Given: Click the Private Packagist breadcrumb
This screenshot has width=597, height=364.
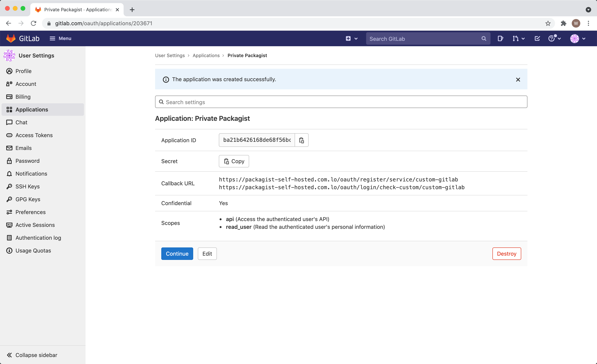Looking at the screenshot, I should click(247, 56).
